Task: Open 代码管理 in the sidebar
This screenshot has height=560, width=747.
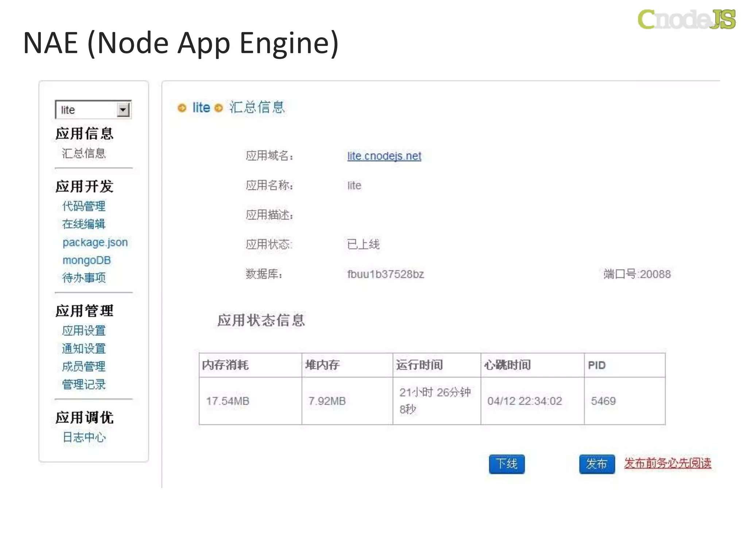Action: [84, 206]
